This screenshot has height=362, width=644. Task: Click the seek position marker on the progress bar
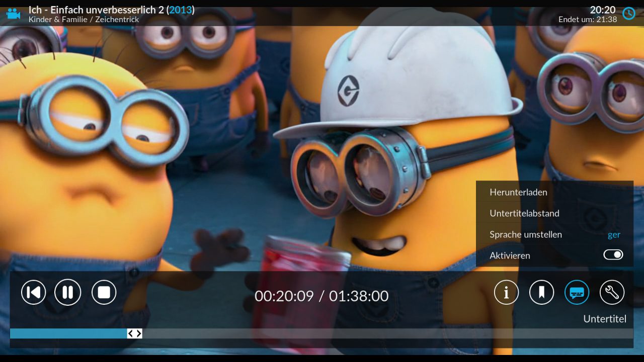click(135, 333)
